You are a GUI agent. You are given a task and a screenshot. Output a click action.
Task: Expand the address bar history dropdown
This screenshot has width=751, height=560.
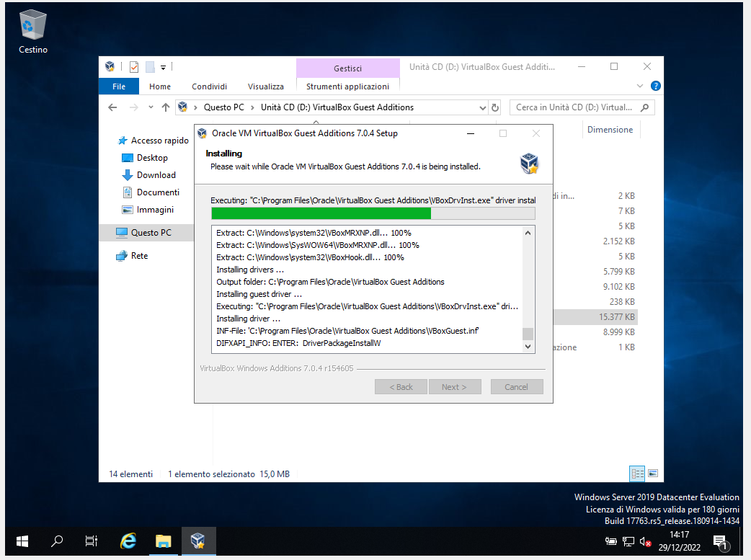(483, 108)
